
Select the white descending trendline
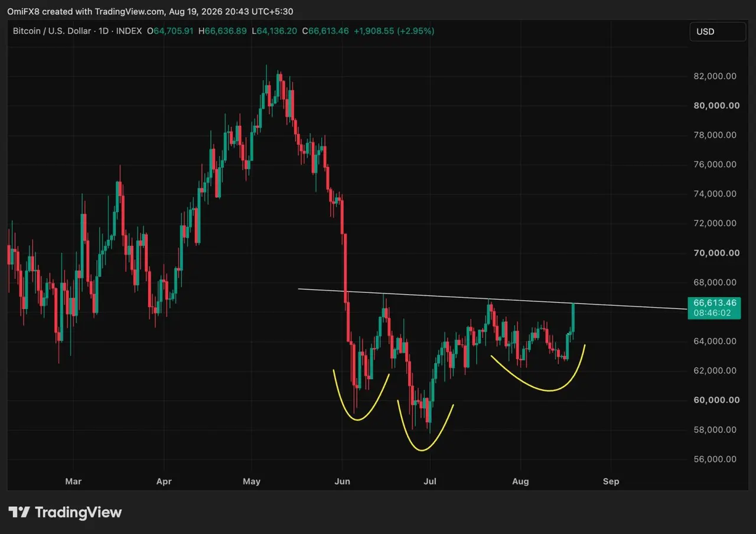pyautogui.click(x=493, y=299)
